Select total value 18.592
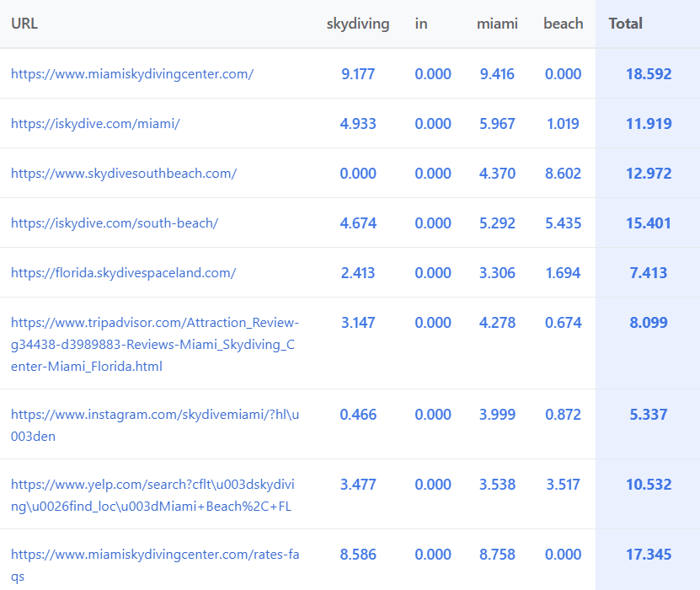The height and width of the screenshot is (590, 700). click(649, 73)
